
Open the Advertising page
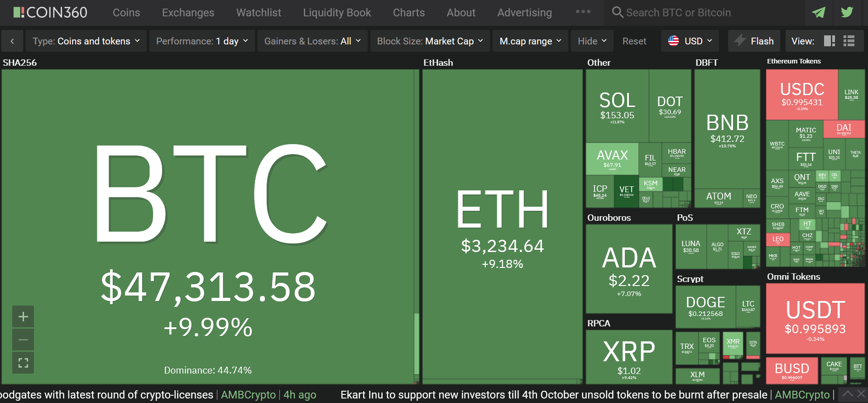click(x=524, y=13)
